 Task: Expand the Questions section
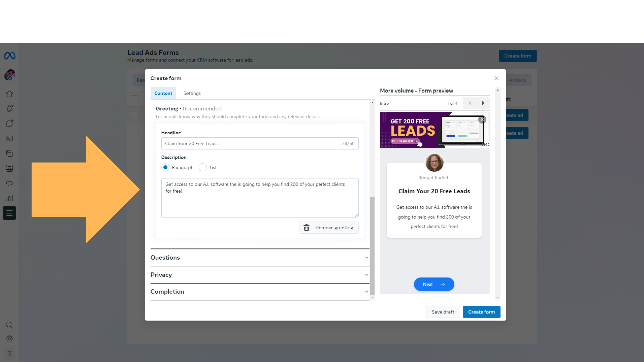pyautogui.click(x=259, y=257)
